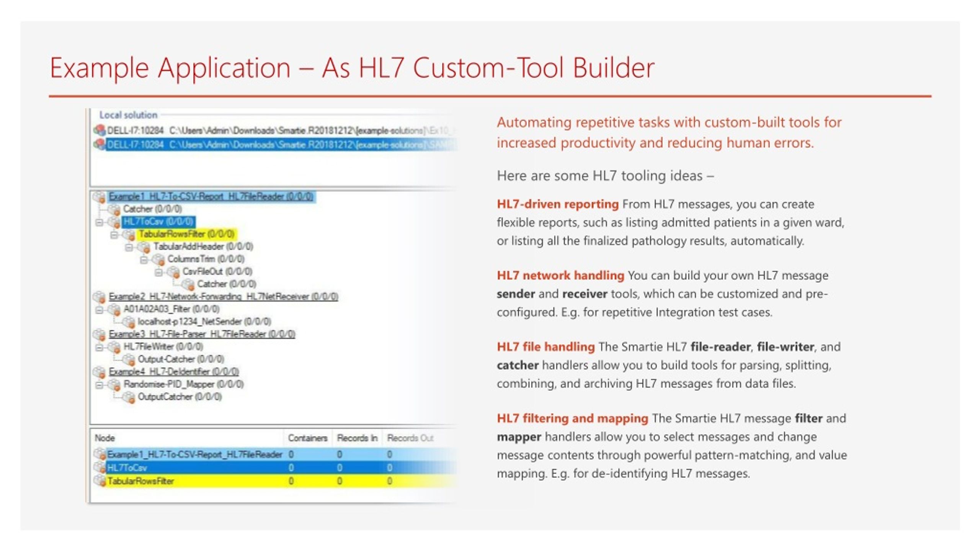980x551 pixels.
Task: Click the icon of the HL7ToCsv row in the node table
Action: tap(100, 468)
